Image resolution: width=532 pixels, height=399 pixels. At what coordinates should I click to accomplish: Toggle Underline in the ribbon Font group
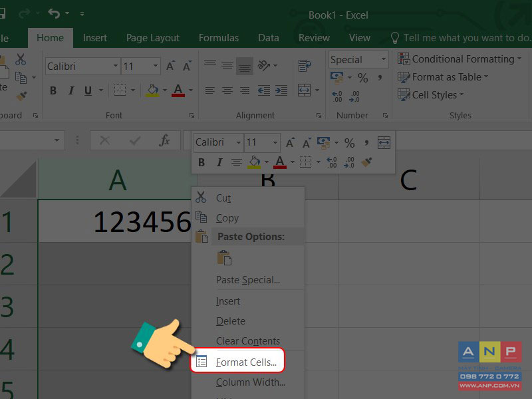pos(88,90)
